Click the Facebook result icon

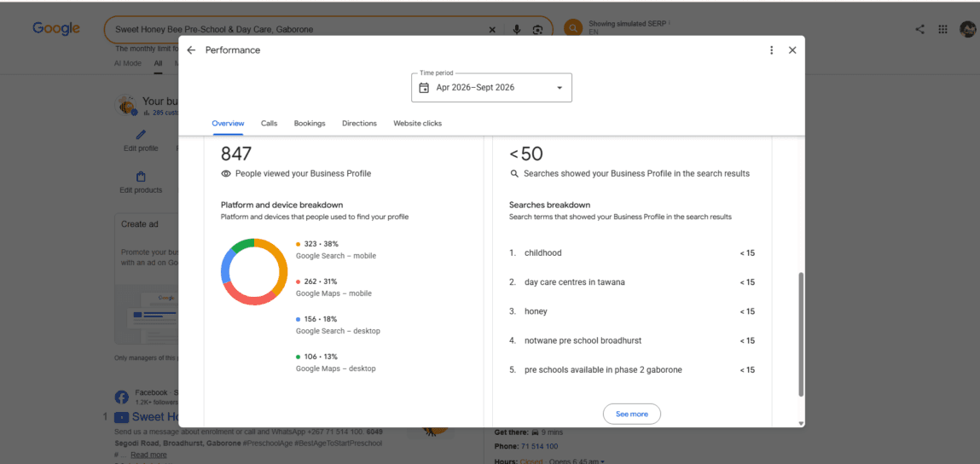tap(122, 397)
